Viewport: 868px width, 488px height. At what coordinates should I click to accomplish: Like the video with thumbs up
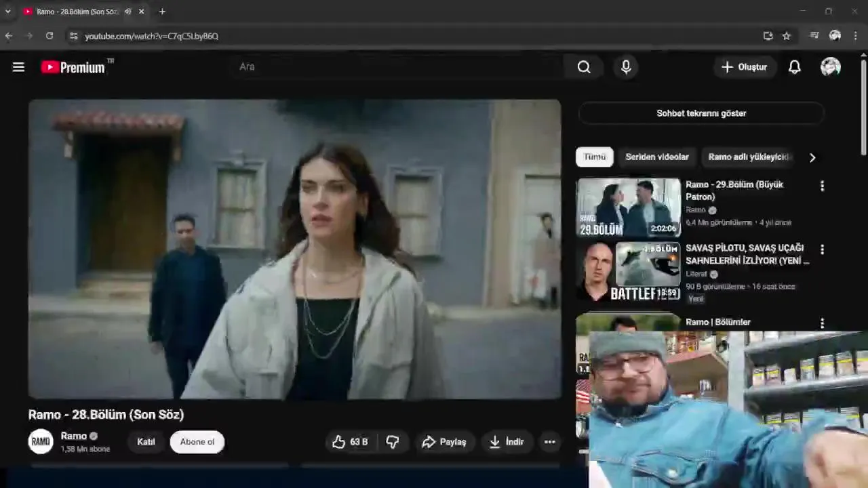351,442
